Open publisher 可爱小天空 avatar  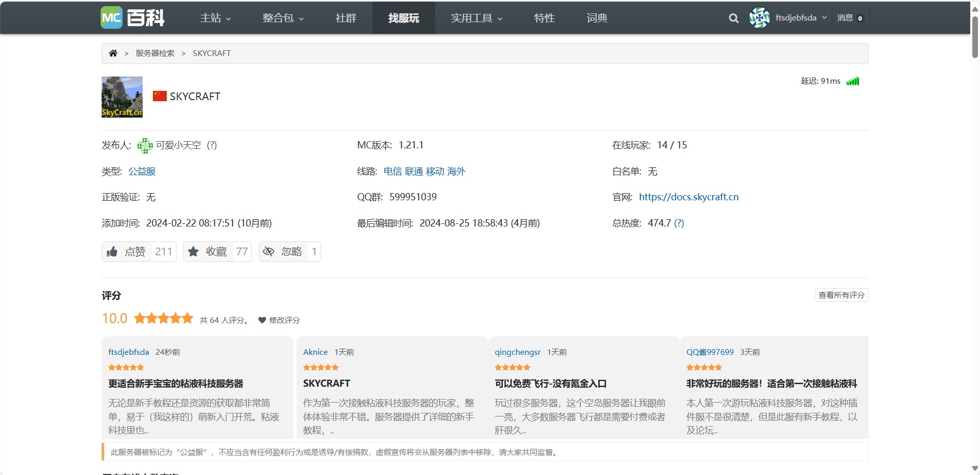[x=145, y=145]
